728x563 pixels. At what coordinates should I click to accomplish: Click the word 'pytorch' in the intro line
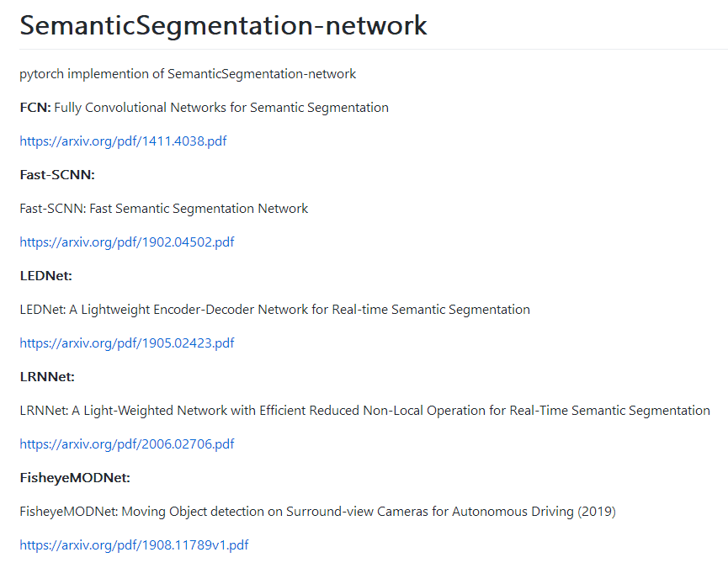pos(42,74)
